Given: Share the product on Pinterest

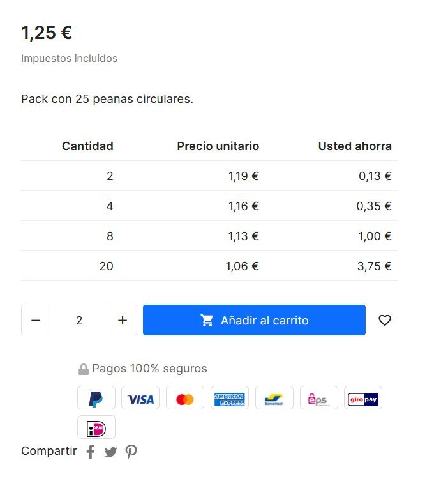Looking at the screenshot, I should (131, 452).
